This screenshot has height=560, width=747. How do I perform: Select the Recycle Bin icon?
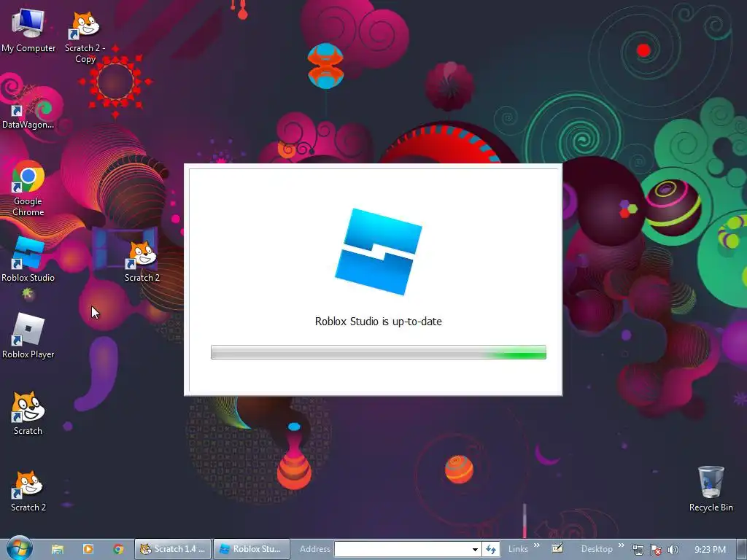click(711, 489)
